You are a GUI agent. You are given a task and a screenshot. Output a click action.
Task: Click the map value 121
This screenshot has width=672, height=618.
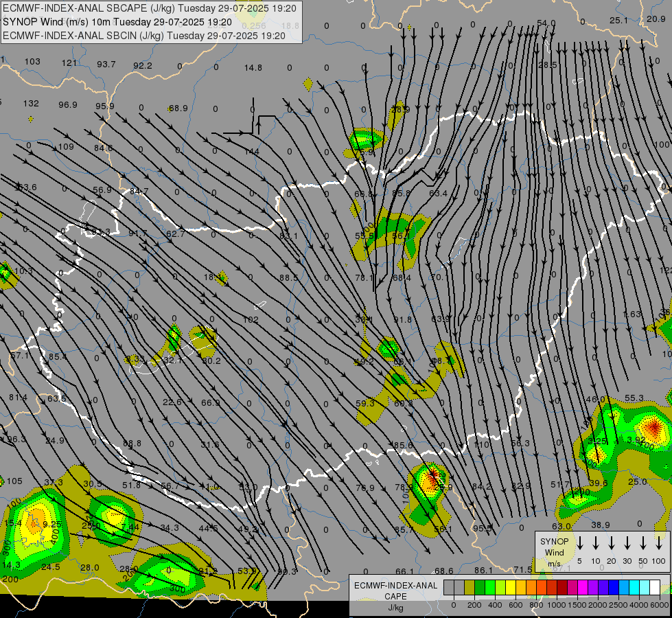click(69, 63)
